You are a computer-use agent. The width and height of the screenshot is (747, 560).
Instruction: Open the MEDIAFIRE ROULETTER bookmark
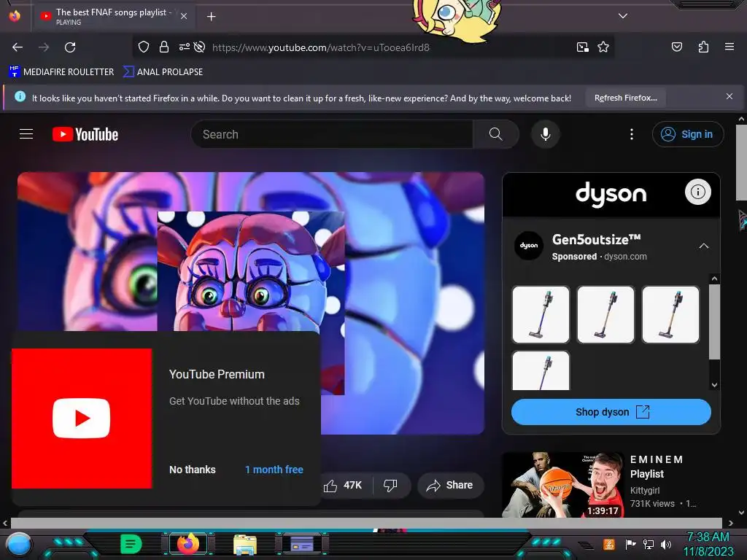(61, 72)
